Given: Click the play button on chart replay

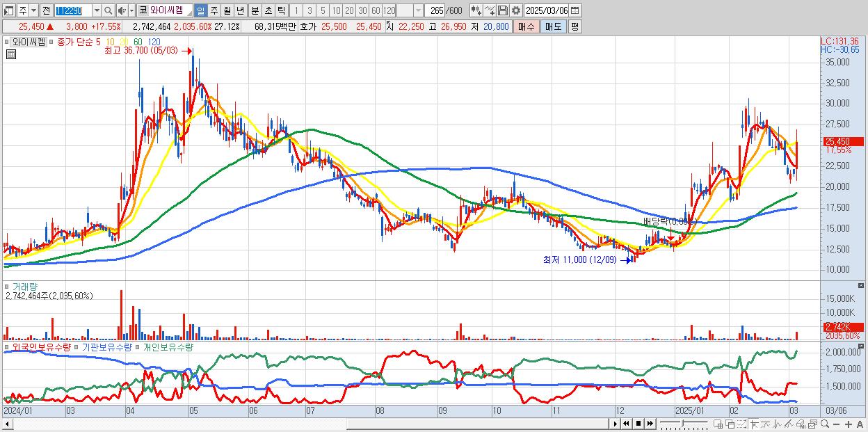Looking at the screenshot, I should coord(615,424).
